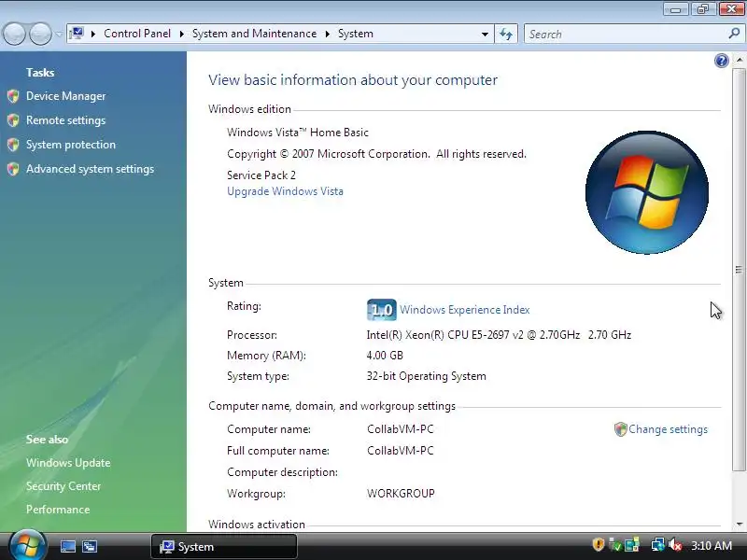
Task: Open Advanced system settings link
Action: pos(90,169)
